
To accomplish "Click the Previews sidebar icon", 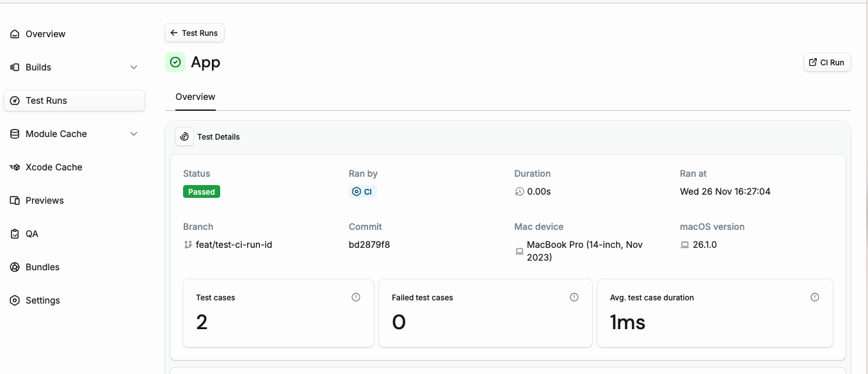I will click(14, 200).
